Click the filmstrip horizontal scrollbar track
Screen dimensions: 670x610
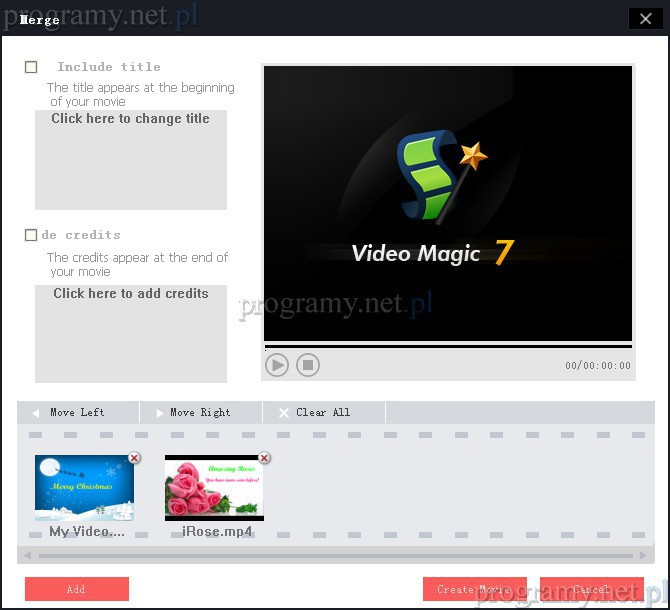click(x=335, y=555)
